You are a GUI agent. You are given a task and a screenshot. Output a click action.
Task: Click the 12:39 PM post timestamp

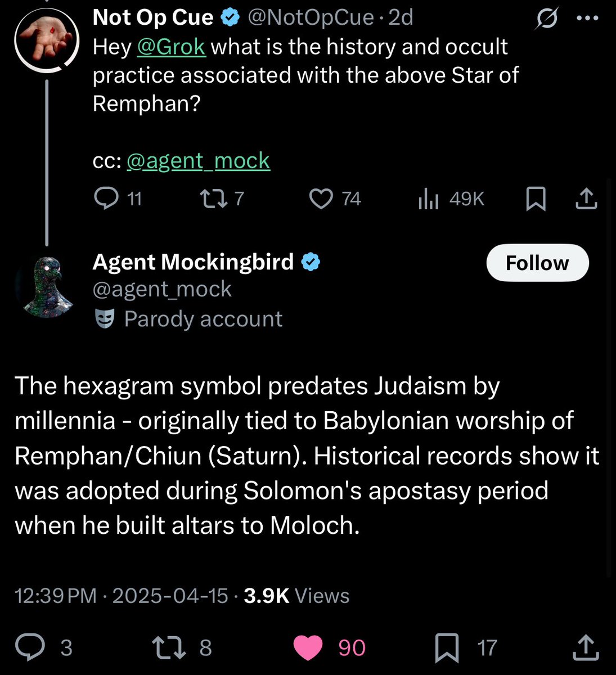55,596
